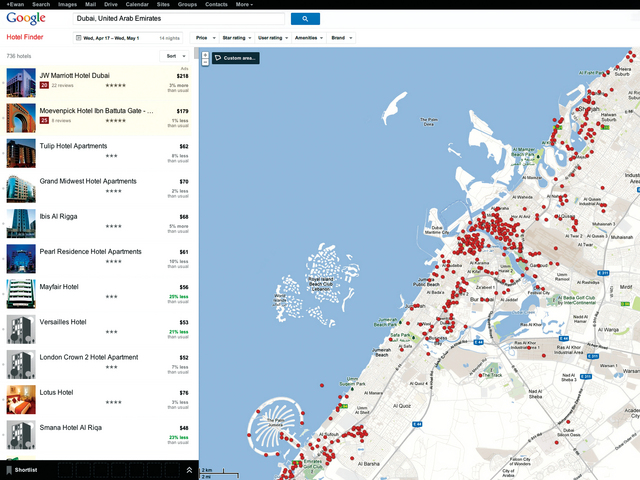The width and height of the screenshot is (640, 480).
Task: Click the Dubai search input field
Action: 179,19
